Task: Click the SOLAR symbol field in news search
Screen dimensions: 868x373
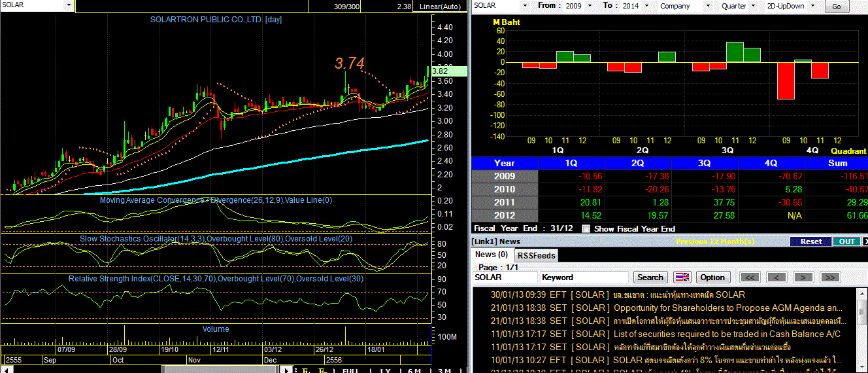Action: 505,277
